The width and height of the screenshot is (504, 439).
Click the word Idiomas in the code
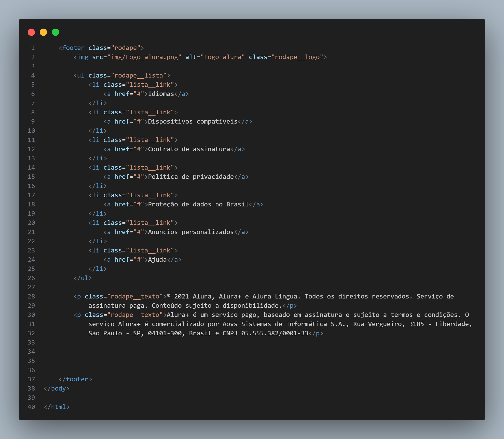tap(161, 94)
